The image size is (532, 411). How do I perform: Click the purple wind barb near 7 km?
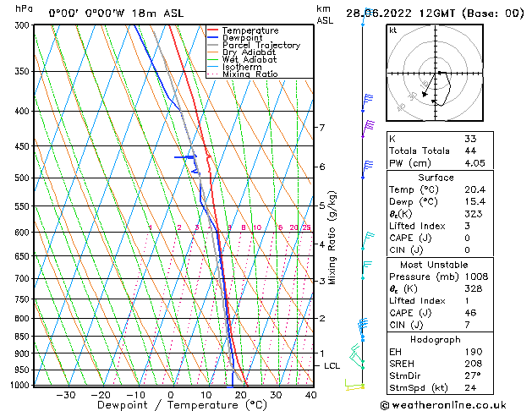369,129
